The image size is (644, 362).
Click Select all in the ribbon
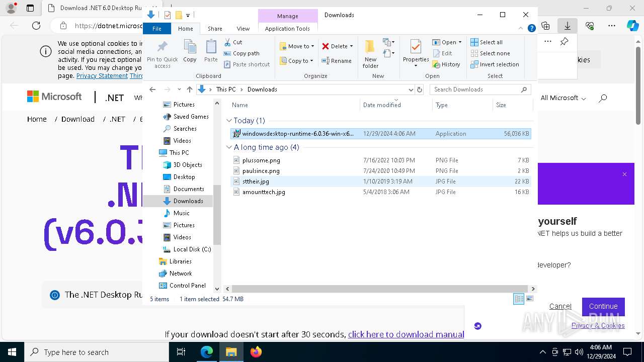487,42
